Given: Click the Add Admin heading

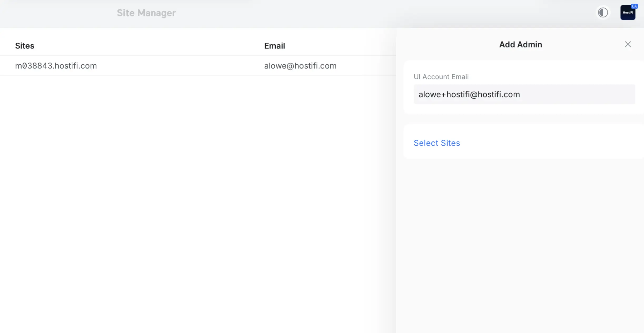Looking at the screenshot, I should coord(521,45).
